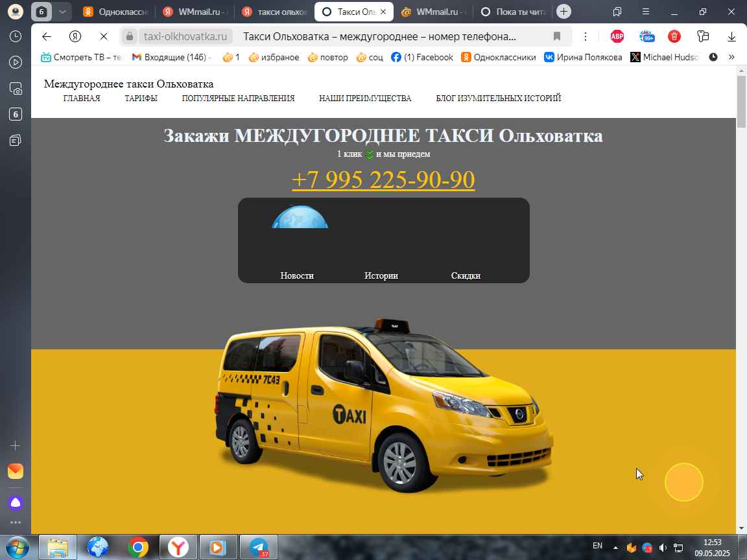Open browser hamburger menu
The height and width of the screenshot is (560, 747).
[646, 12]
